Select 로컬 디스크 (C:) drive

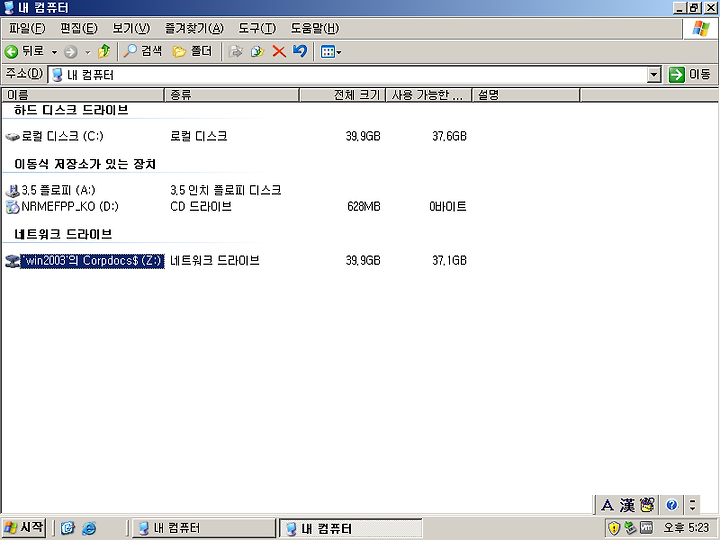(x=62, y=136)
